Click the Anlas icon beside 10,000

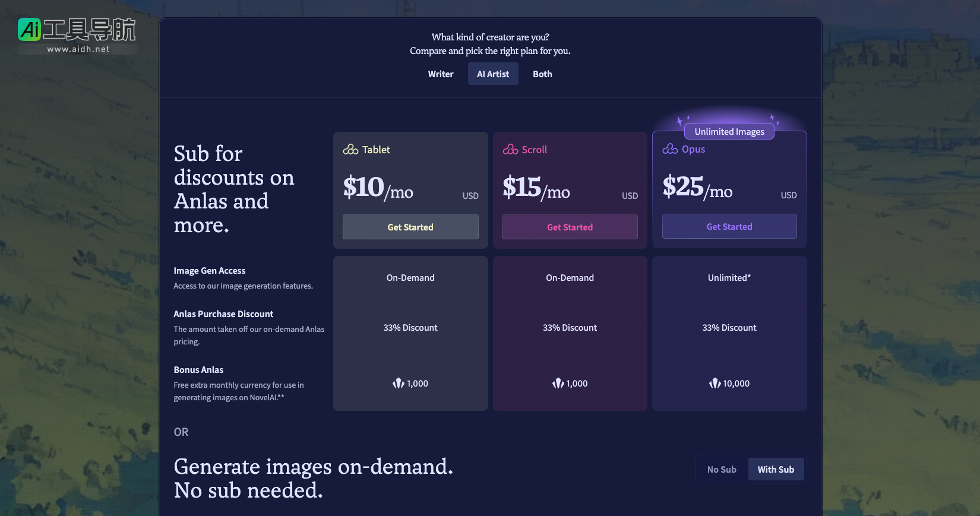[715, 384]
